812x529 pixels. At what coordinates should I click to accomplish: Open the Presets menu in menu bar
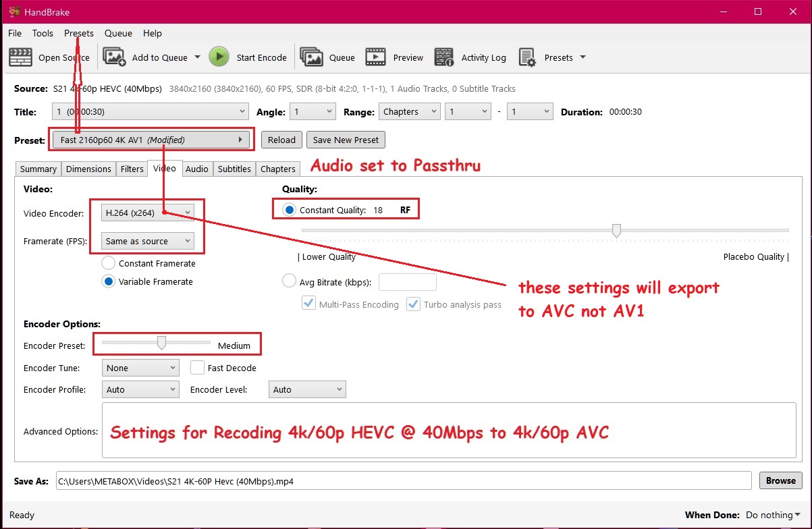(x=79, y=33)
